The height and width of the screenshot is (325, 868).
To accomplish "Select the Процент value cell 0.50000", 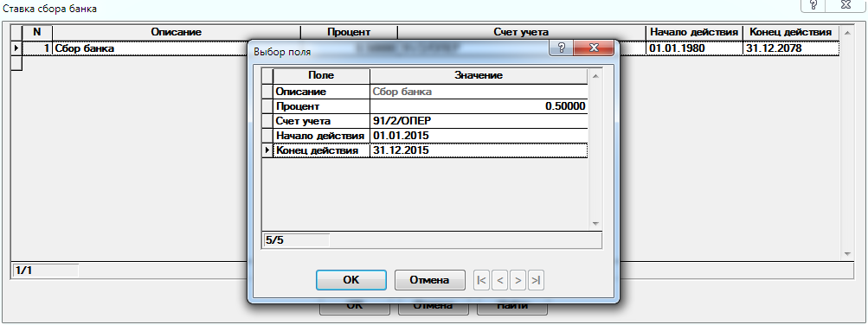I will [479, 106].
